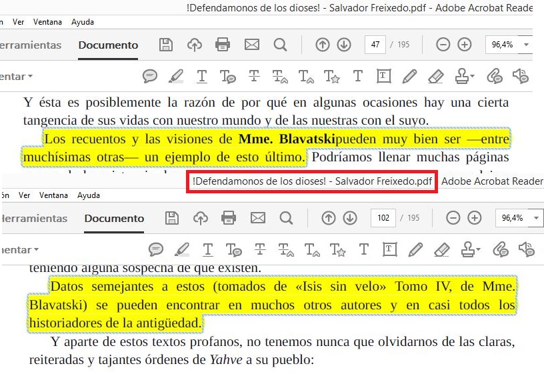Choose the attach file paperclip in the page 47 window
Viewport: 544px width, 392px height.
coord(494,76)
